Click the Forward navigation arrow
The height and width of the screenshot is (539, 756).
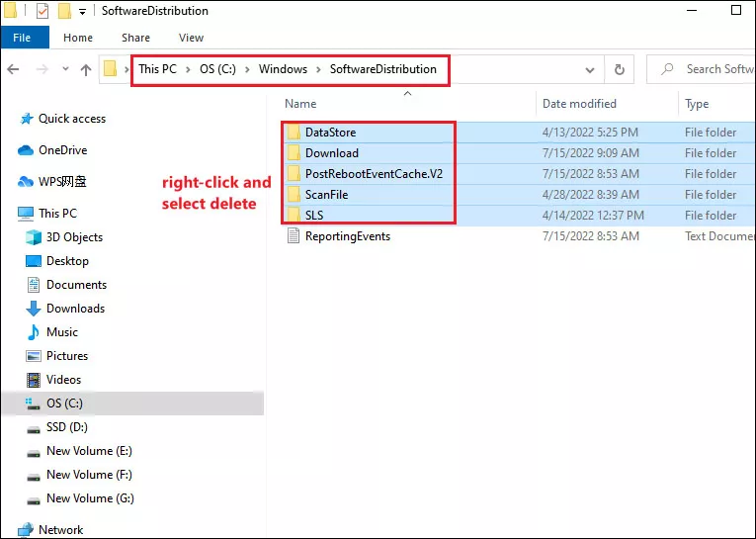point(42,69)
